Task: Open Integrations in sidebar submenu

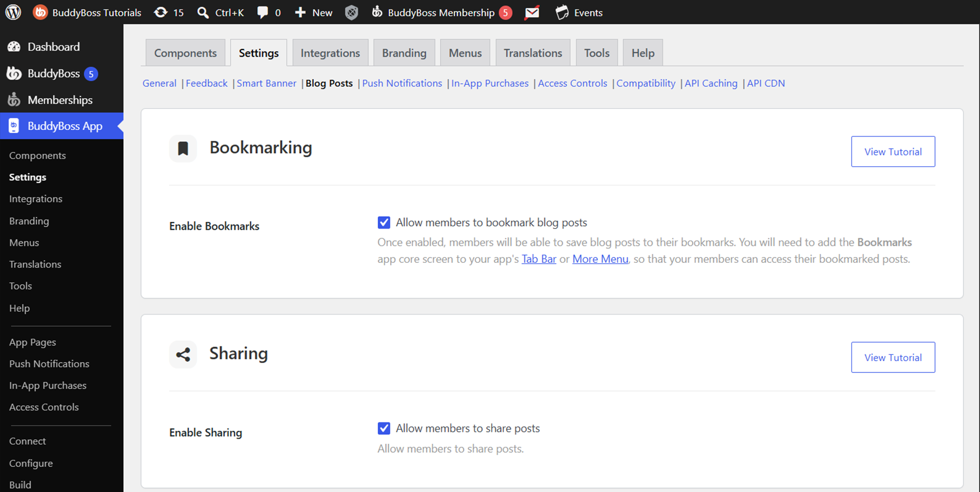Action: pos(35,199)
